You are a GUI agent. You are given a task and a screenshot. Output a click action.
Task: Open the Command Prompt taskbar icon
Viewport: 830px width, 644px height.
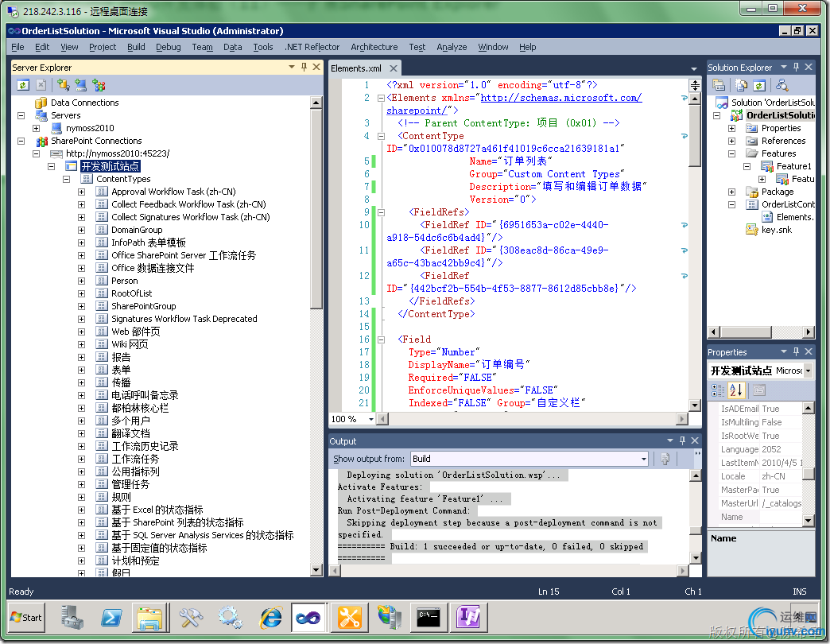429,618
